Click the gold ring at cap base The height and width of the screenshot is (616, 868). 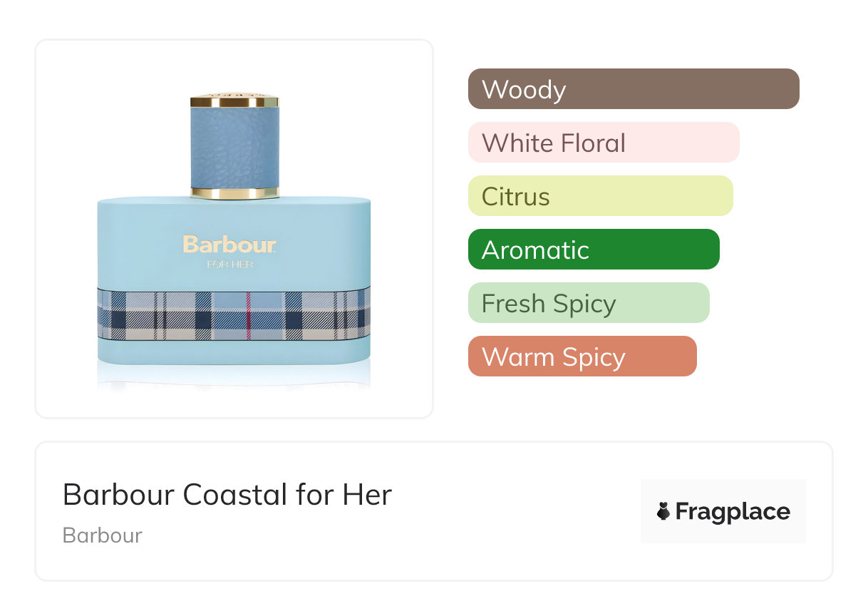coord(234,192)
